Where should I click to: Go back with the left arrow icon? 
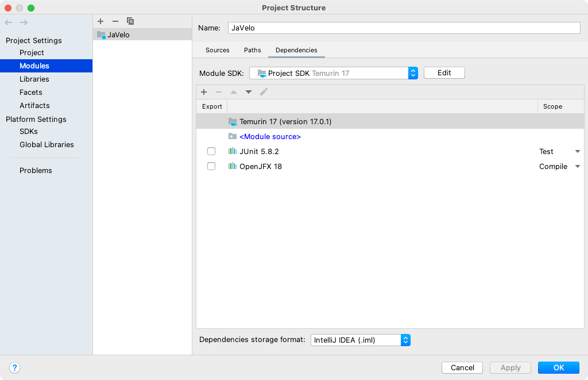click(9, 22)
